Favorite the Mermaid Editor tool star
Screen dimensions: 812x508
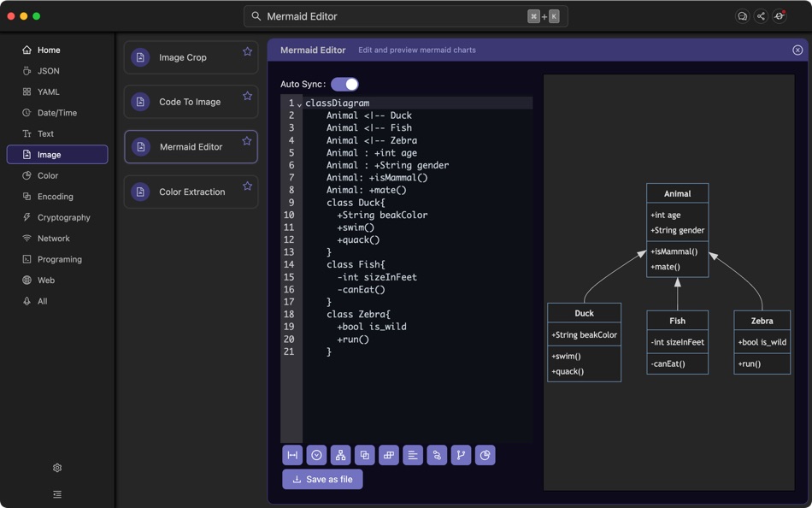(247, 141)
